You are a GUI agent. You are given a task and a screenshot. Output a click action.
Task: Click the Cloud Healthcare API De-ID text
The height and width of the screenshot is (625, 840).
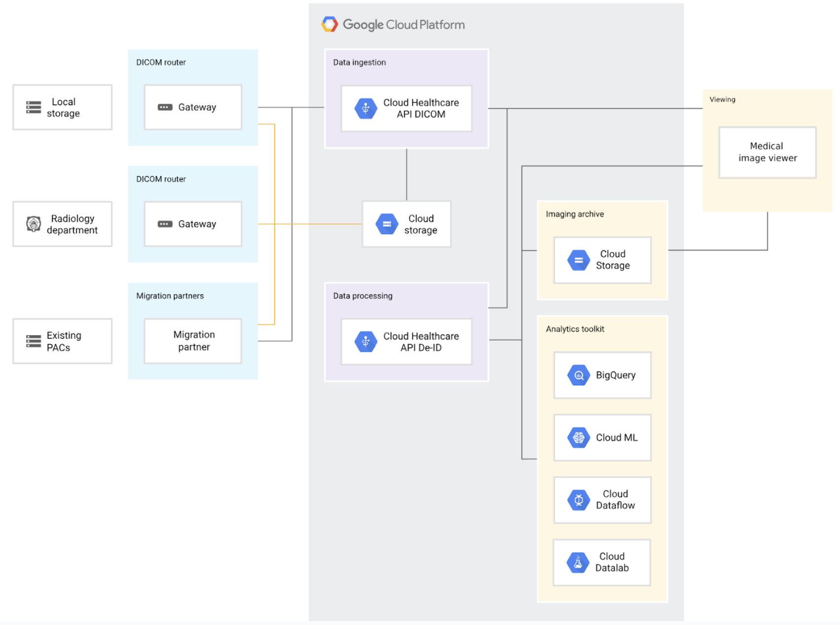(x=421, y=342)
